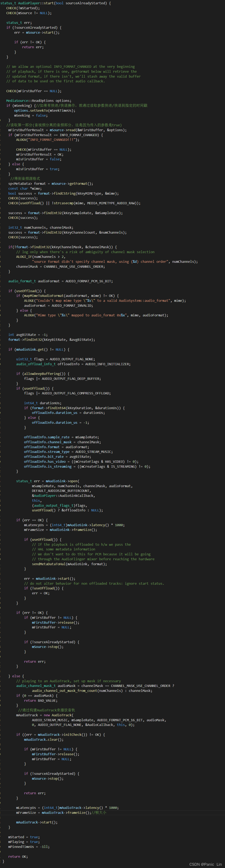The image size is (225, 868).
Task: Click the declaration int32_t numChannels, channelMask;
Action: [41, 228]
